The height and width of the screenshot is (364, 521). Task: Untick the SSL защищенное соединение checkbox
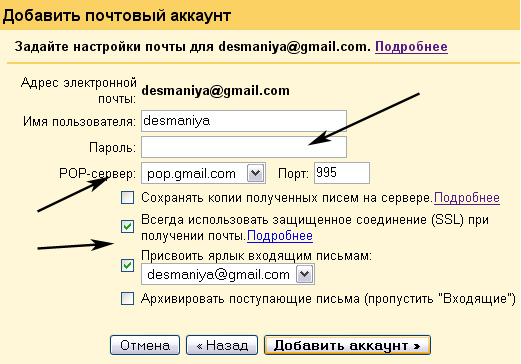pos(127,227)
